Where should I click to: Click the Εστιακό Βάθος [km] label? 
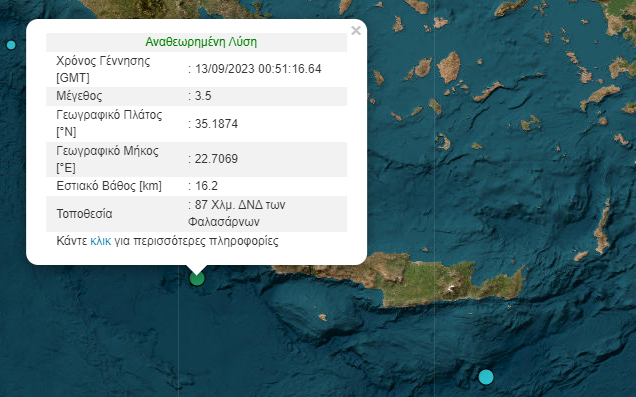click(109, 186)
